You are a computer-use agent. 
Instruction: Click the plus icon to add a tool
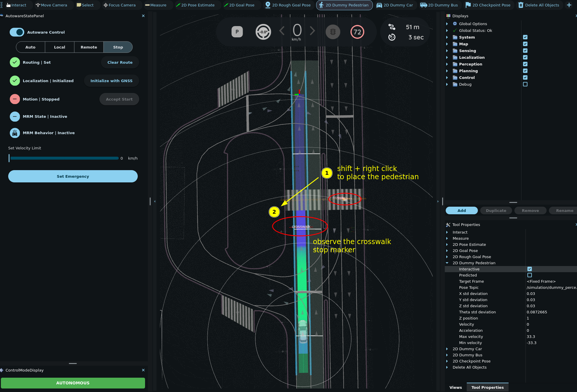(569, 5)
